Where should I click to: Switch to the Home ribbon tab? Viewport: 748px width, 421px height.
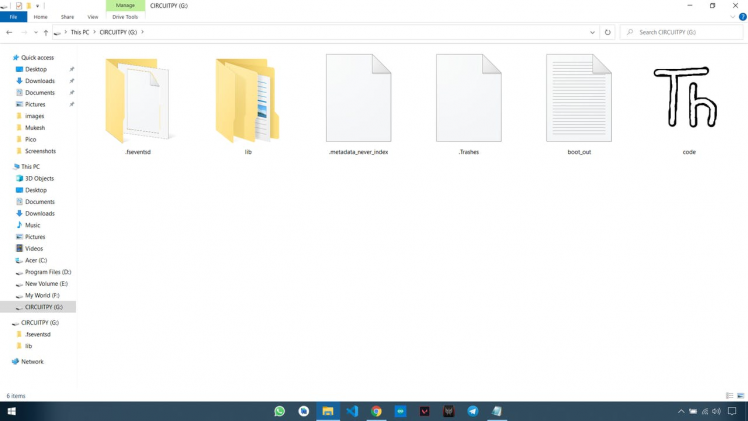click(x=41, y=17)
